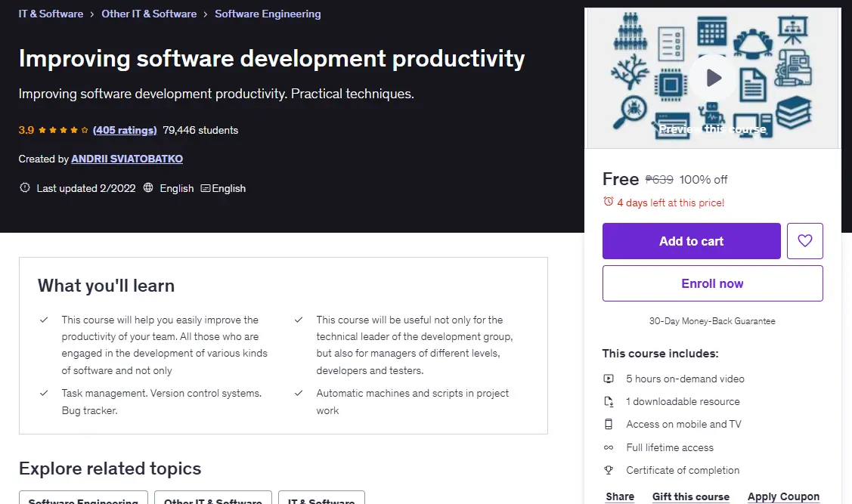Open IT & Software breadcrumb link
Screen dimensions: 852x504
(51, 14)
